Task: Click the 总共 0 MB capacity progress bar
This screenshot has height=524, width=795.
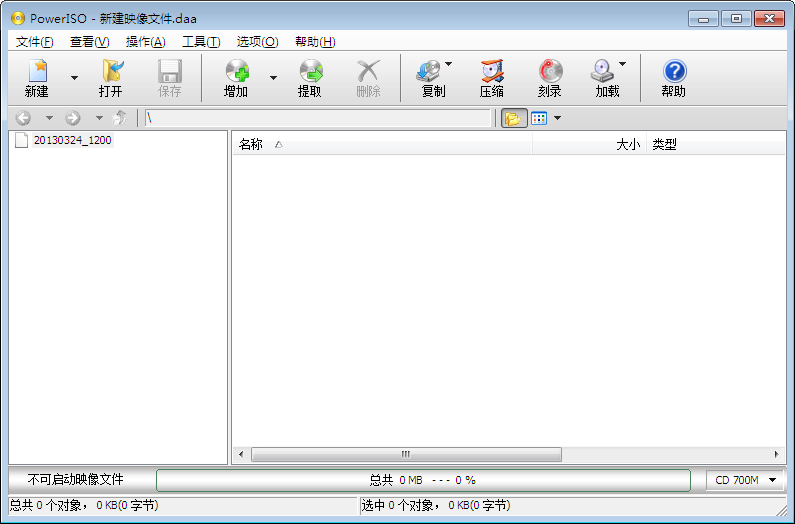Action: tap(423, 480)
